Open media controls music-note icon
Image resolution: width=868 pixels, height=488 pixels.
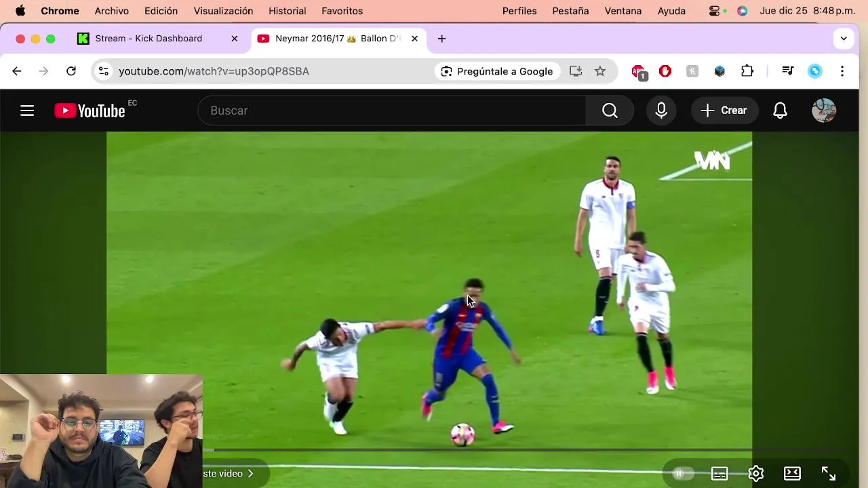pyautogui.click(x=788, y=71)
